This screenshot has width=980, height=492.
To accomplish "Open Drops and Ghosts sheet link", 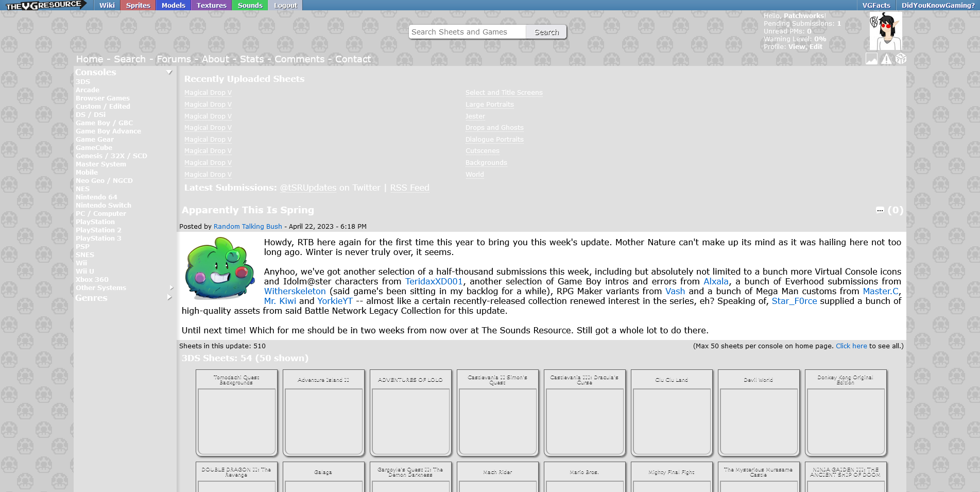I will pyautogui.click(x=494, y=128).
